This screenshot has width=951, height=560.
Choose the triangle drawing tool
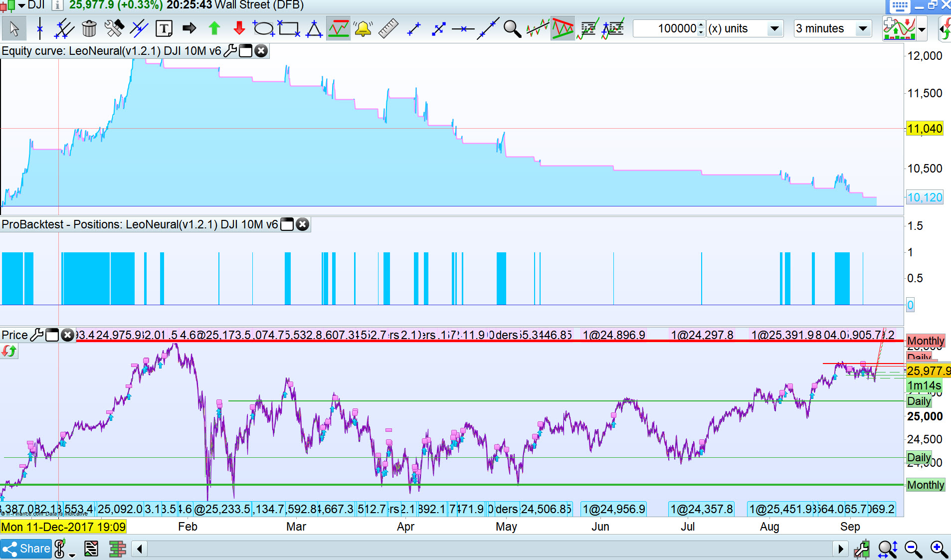pos(314,28)
